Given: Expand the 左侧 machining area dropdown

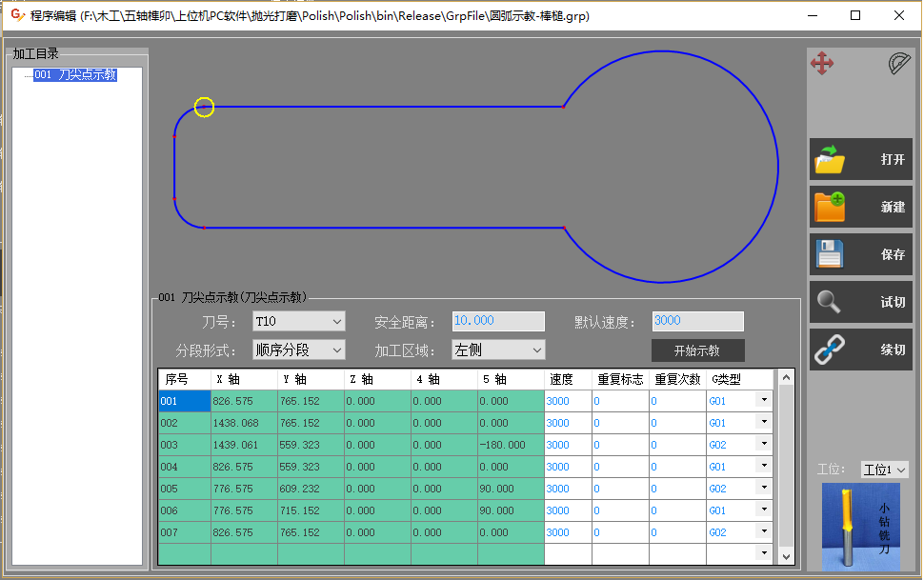Looking at the screenshot, I should (535, 350).
